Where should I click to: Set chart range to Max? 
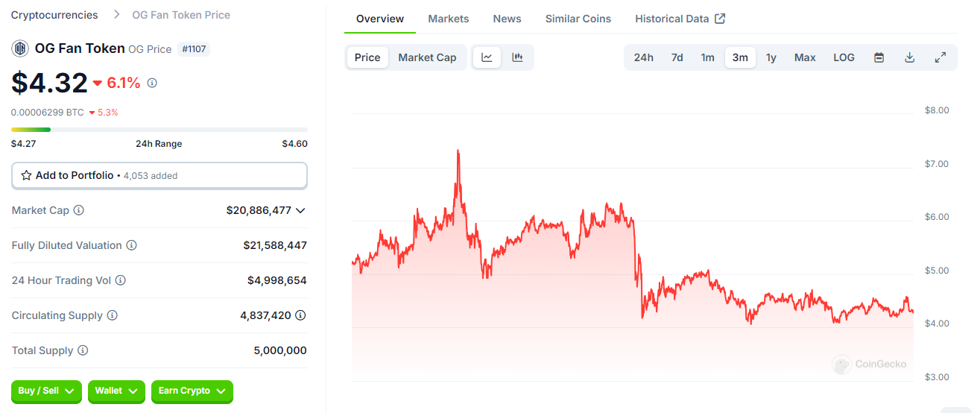pos(805,57)
